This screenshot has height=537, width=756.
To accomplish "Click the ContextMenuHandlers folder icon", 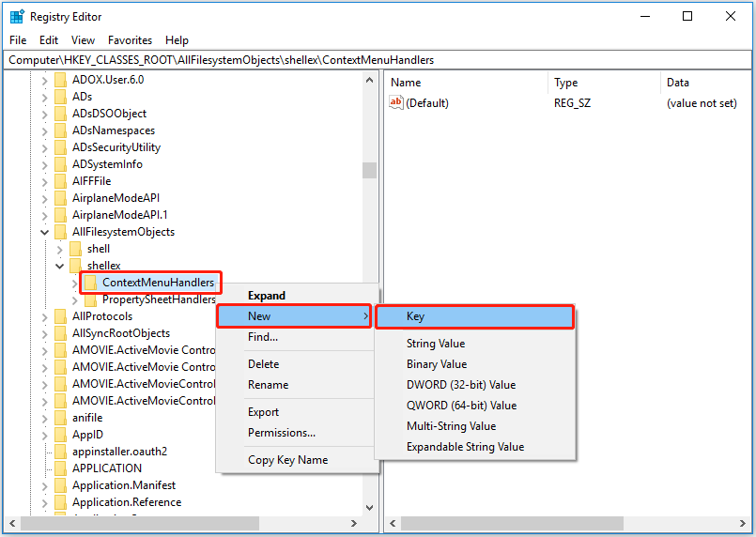I will coord(90,283).
